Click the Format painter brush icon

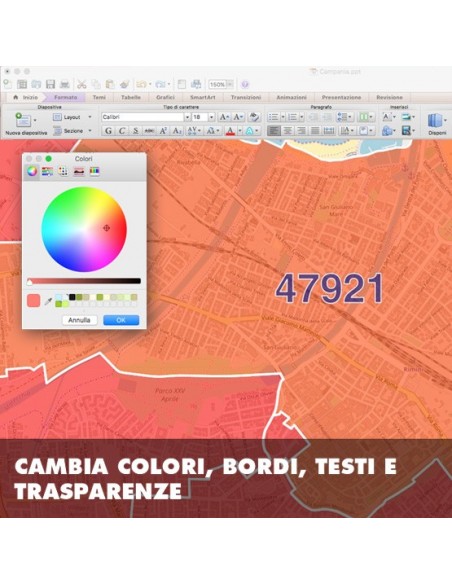124,84
